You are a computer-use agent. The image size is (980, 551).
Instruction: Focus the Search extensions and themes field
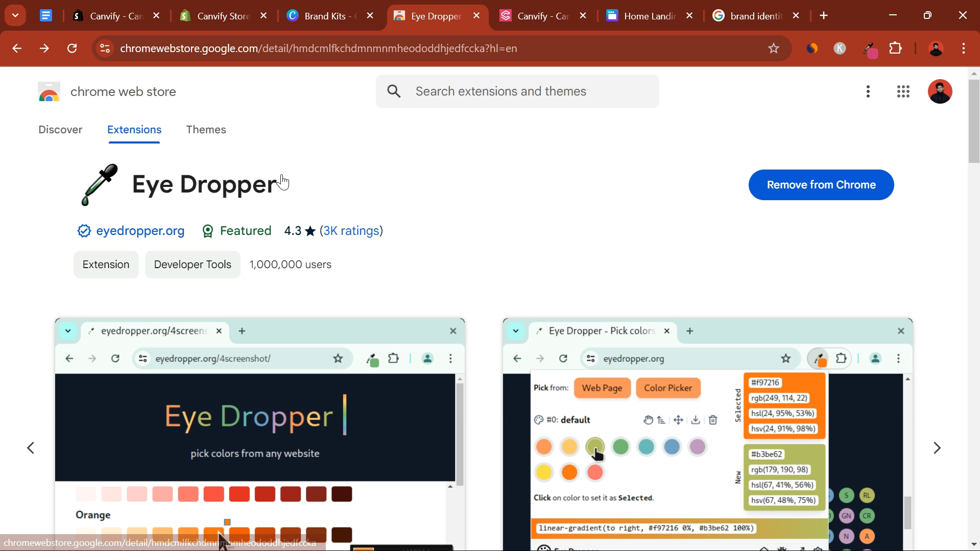517,91
